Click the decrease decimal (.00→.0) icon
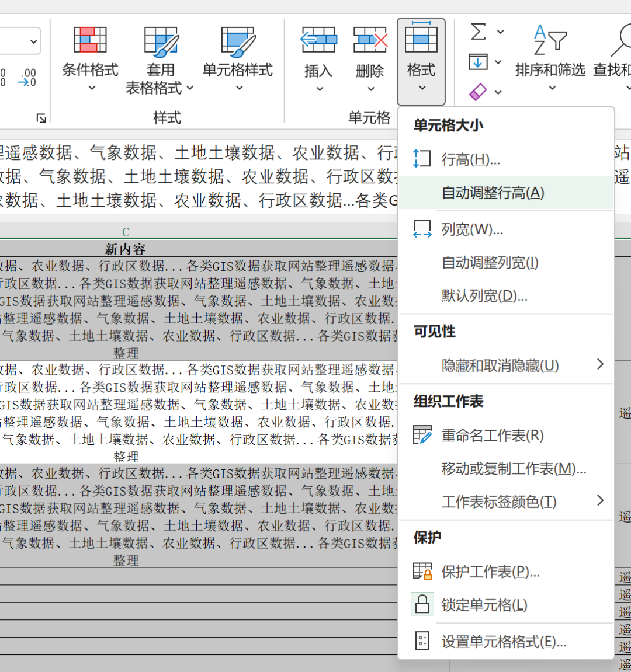 coord(28,77)
